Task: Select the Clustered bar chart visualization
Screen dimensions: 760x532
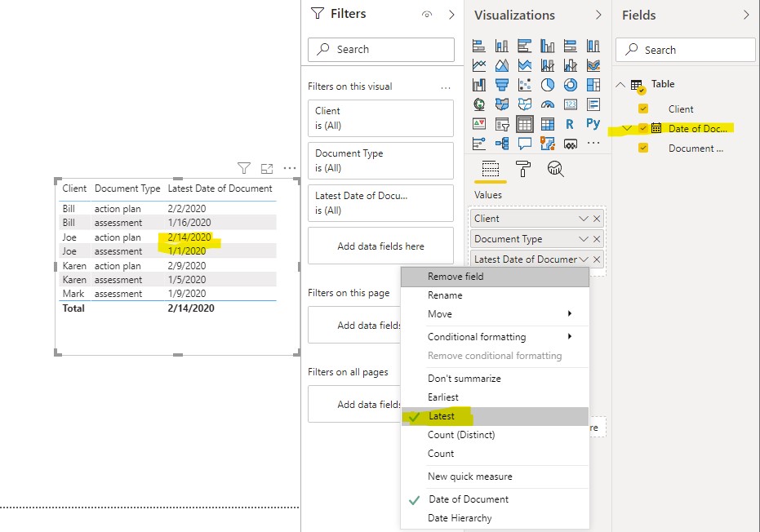Action: [524, 46]
